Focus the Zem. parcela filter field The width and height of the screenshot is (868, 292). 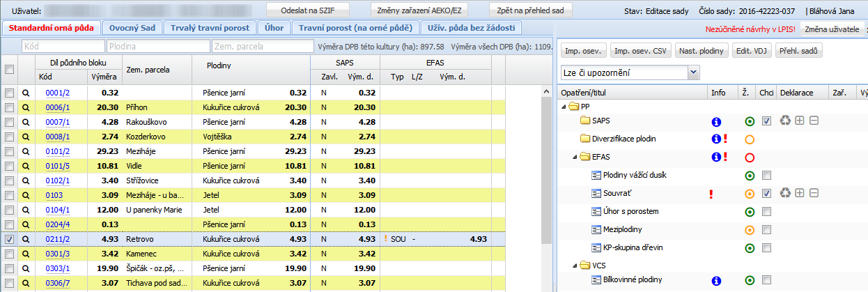tap(263, 46)
